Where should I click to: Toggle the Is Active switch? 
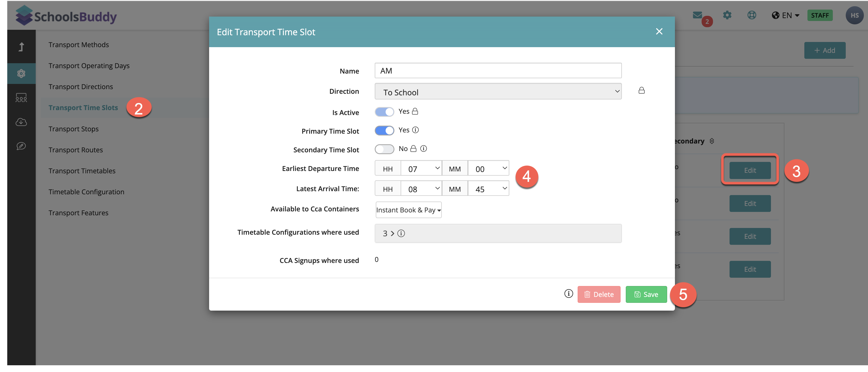click(x=384, y=112)
